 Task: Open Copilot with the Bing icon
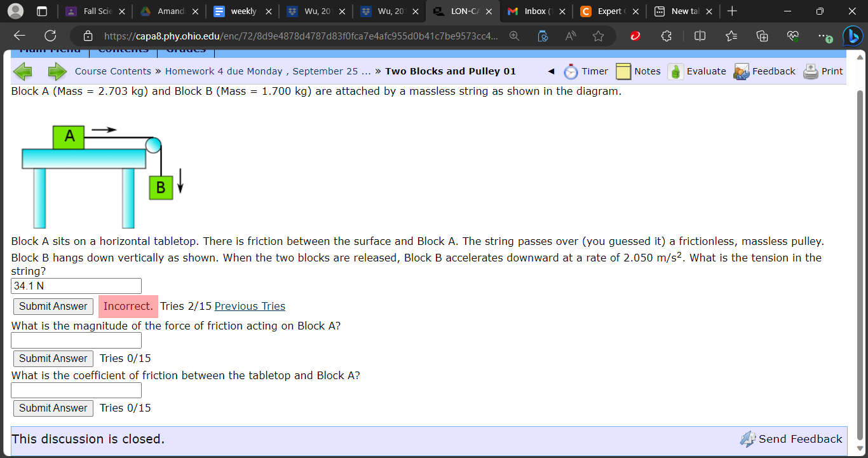tap(852, 36)
